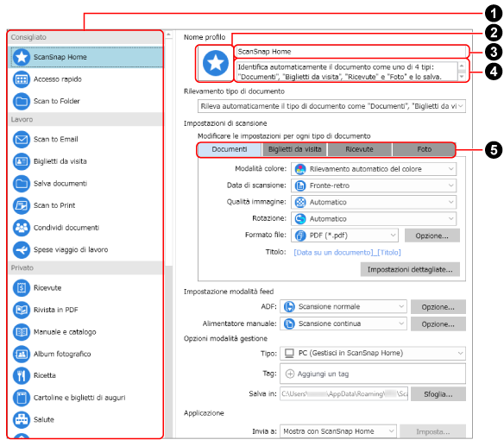
Task: Select Spese viaggio di lavoro airplane icon
Action: 22,249
